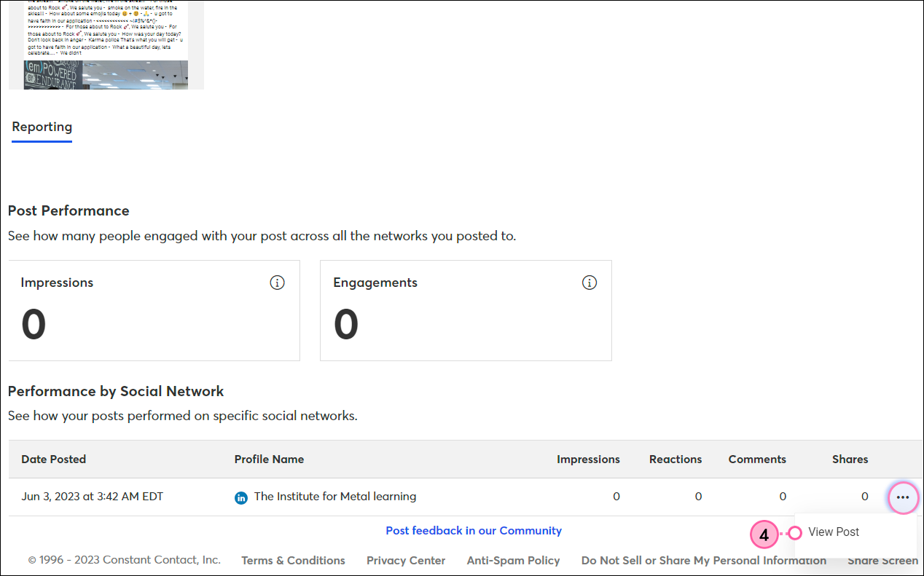The width and height of the screenshot is (924, 576).
Task: Click Do Not Sell or Share My Personal Information
Action: point(704,561)
